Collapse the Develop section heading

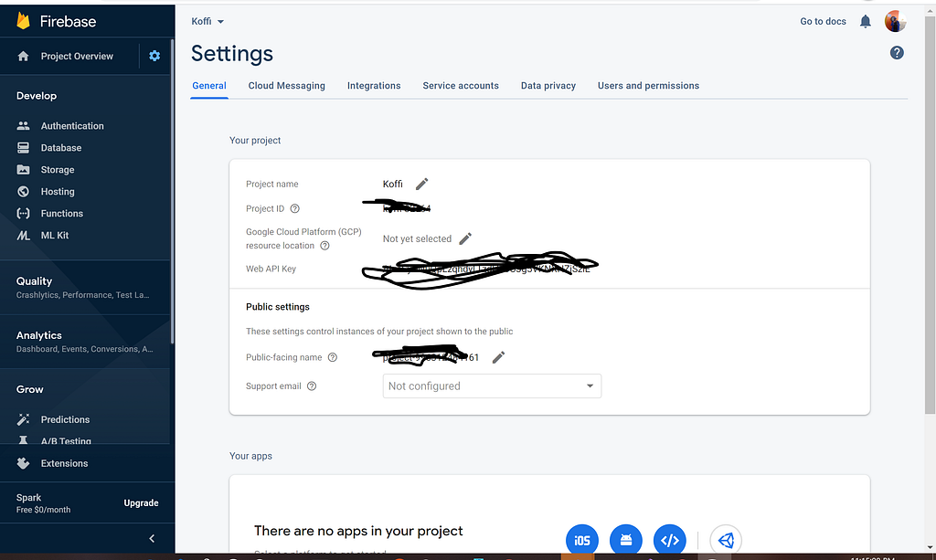click(x=37, y=96)
